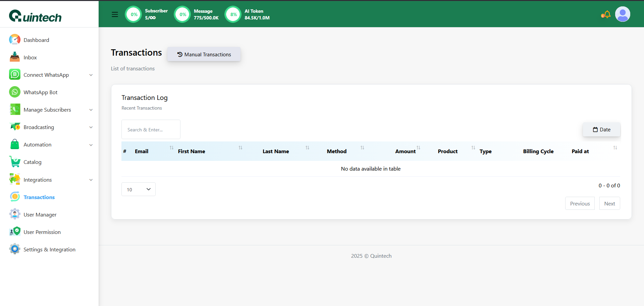Open User Manager in sidebar
The image size is (644, 306).
tap(40, 215)
